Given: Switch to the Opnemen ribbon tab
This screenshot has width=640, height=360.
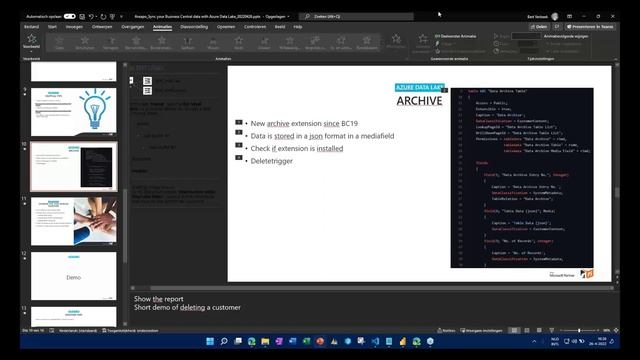Looking at the screenshot, I should pyautogui.click(x=226, y=27).
